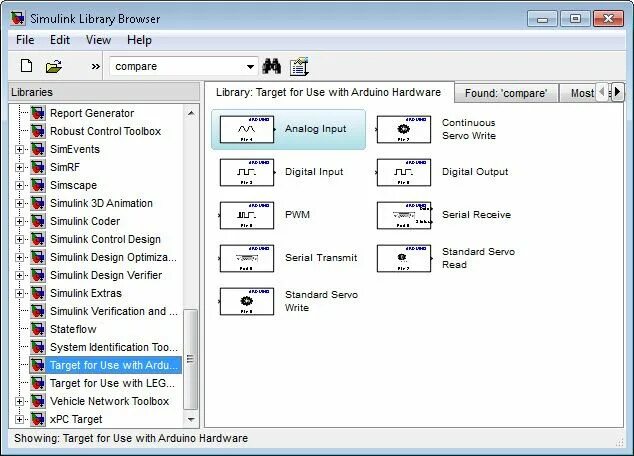This screenshot has height=456, width=634.
Task: Select Simulink Design Optimization library
Action: click(113, 257)
